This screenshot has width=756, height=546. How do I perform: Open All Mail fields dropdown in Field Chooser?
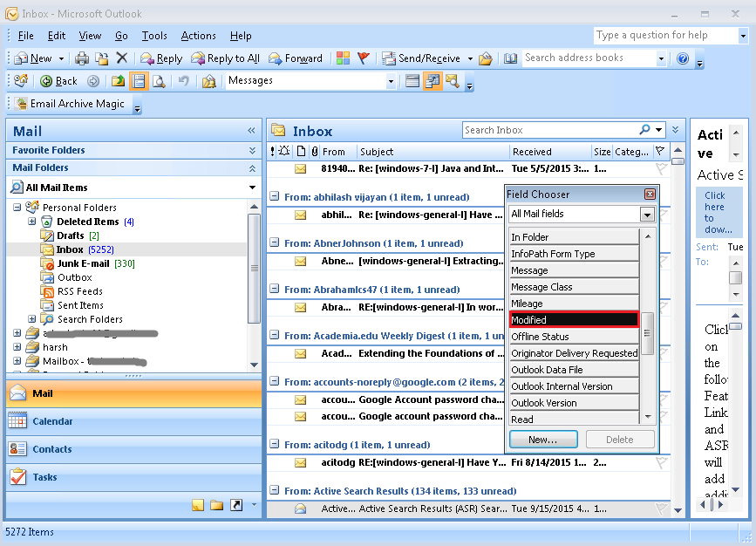tap(647, 215)
